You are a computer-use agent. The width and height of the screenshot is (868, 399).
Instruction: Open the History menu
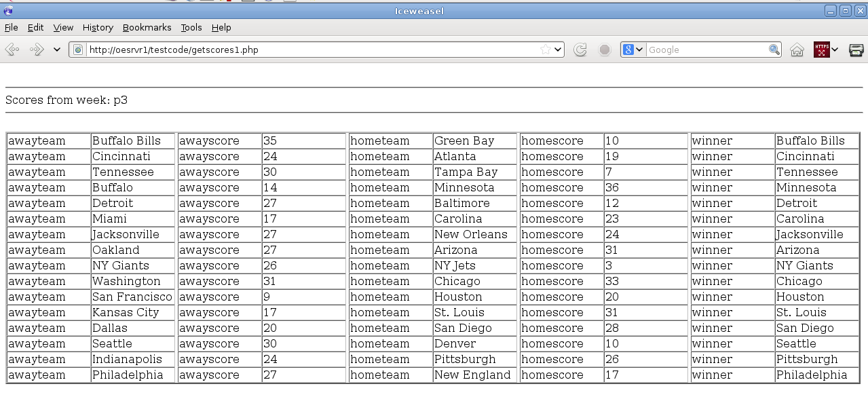coord(98,27)
